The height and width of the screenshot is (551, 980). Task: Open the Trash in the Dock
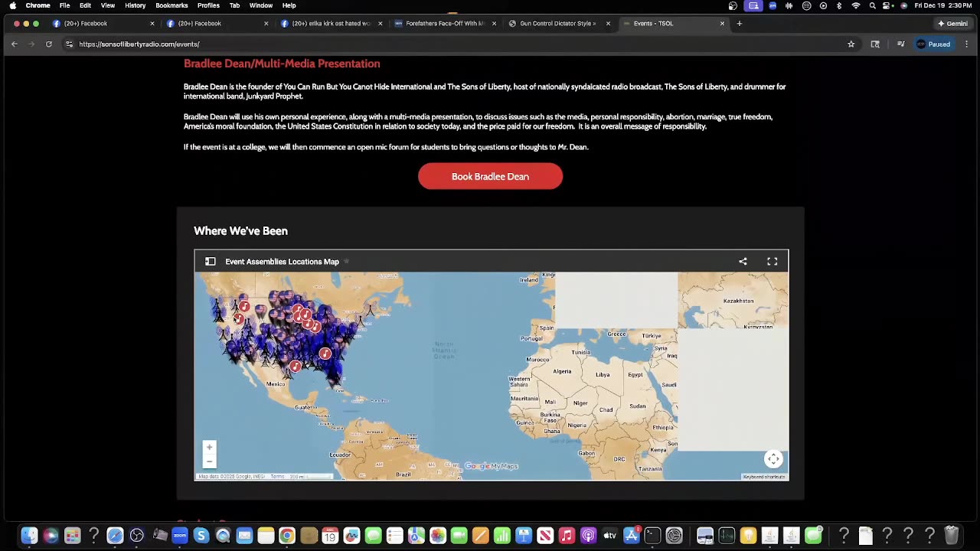click(x=952, y=536)
